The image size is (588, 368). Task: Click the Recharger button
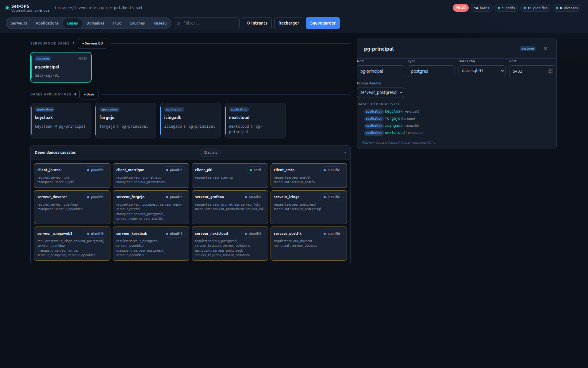(x=289, y=23)
